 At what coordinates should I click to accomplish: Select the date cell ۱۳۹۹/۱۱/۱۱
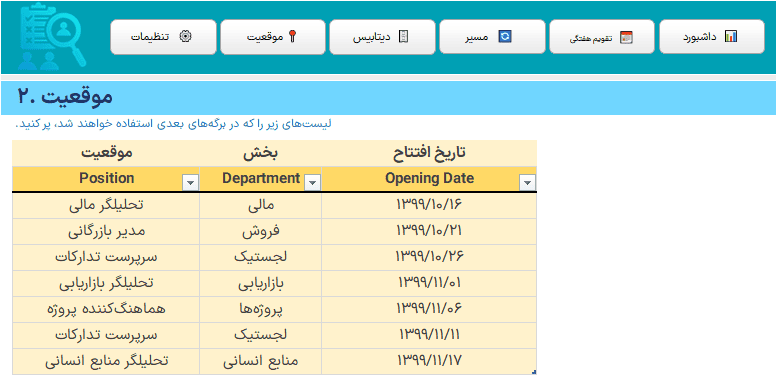pyautogui.click(x=429, y=335)
